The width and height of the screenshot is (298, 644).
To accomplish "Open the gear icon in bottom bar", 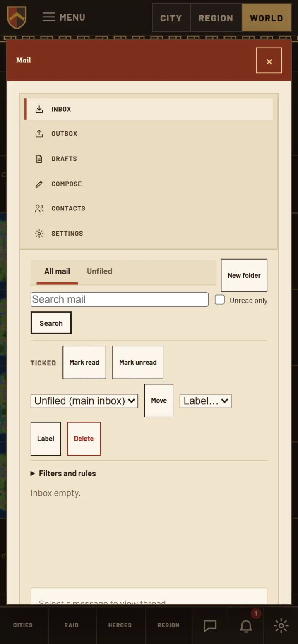I will 281,626.
